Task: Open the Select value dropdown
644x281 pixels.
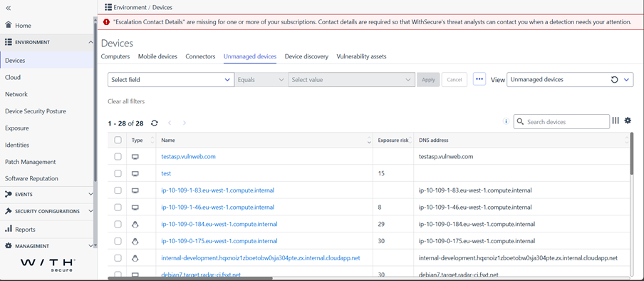Action: click(352, 80)
